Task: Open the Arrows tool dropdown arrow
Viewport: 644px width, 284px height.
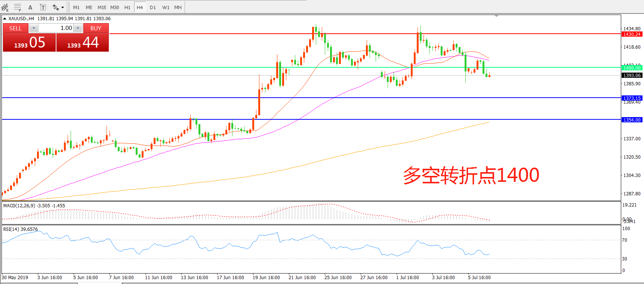Action: click(x=62, y=7)
